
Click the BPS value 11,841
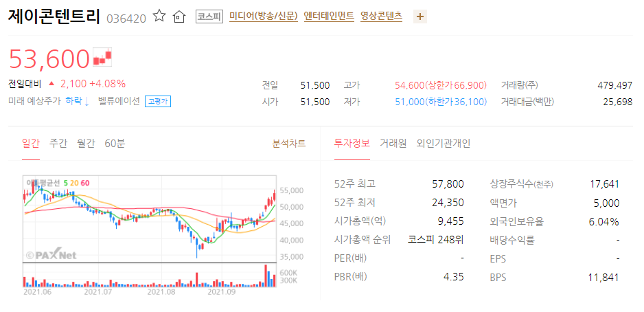pyautogui.click(x=603, y=278)
